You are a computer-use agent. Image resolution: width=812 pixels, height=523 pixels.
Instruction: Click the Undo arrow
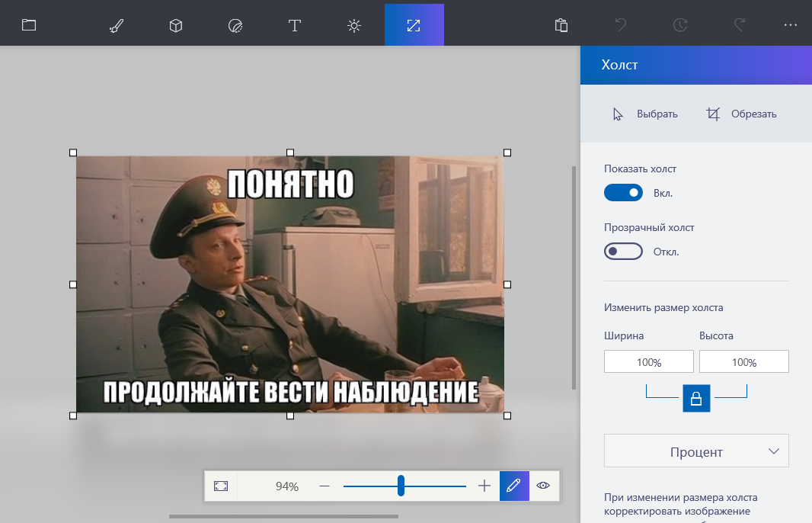click(620, 25)
